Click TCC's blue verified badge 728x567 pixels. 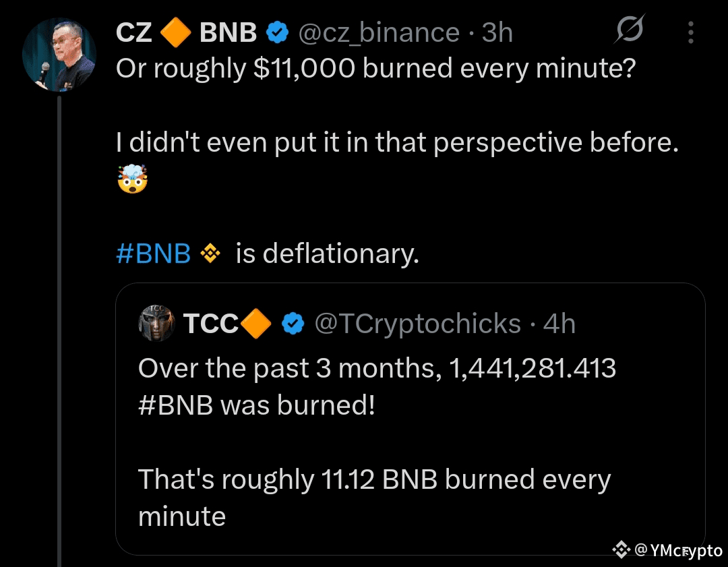292,324
